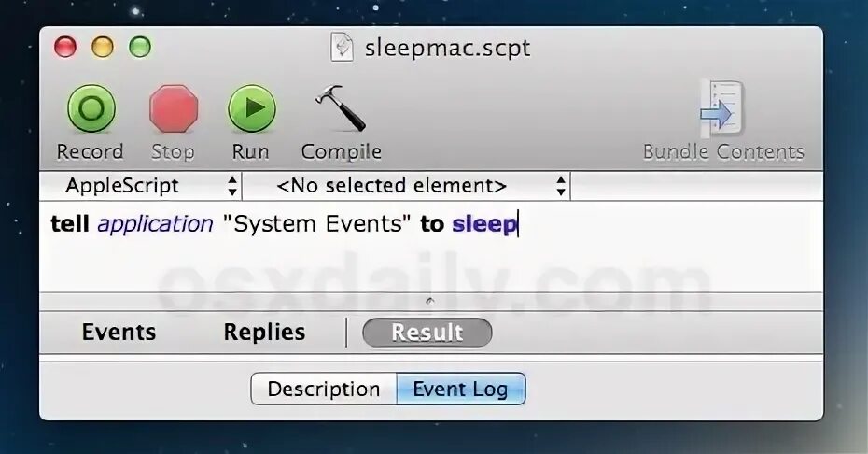
Task: Switch to Description pane
Action: pyautogui.click(x=324, y=389)
